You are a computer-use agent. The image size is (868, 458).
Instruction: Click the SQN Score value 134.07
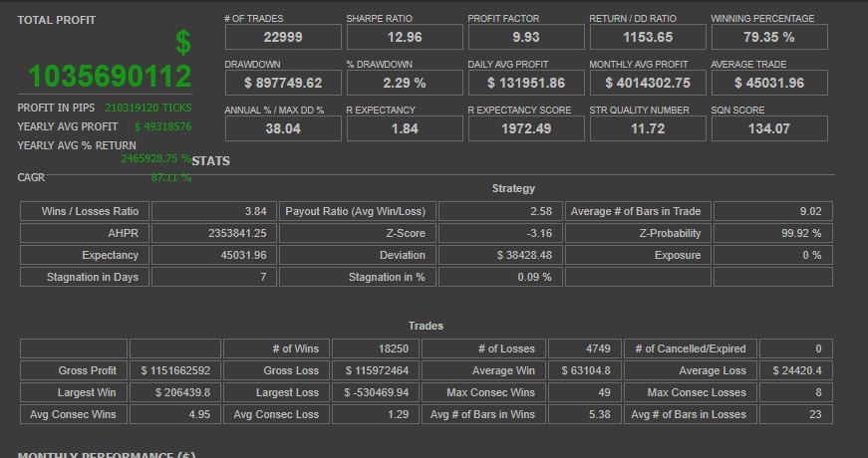(x=769, y=129)
